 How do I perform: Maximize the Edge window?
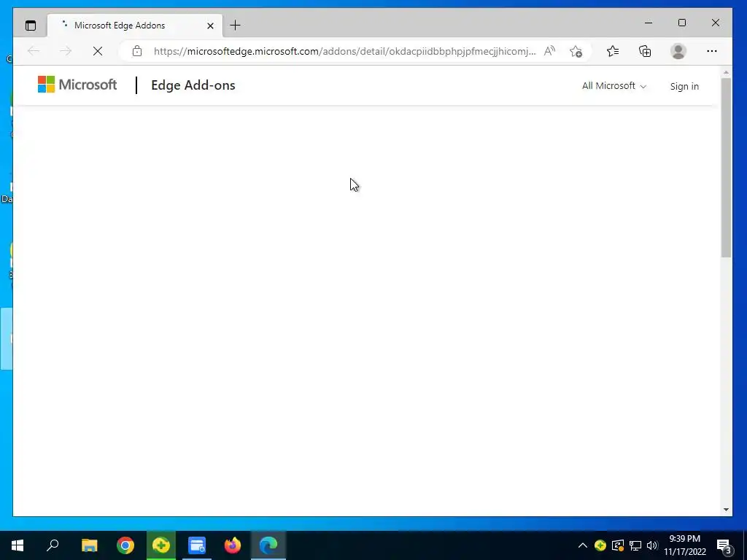click(682, 23)
